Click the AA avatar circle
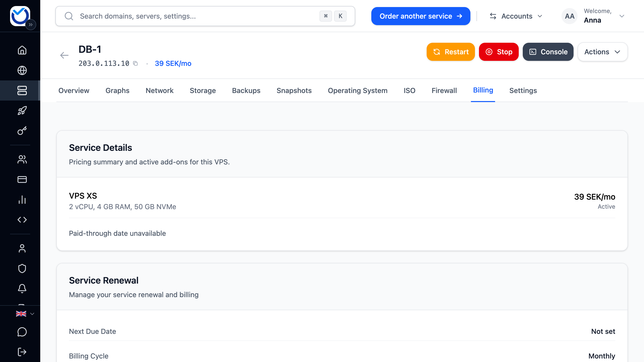This screenshot has height=362, width=644. 570,16
